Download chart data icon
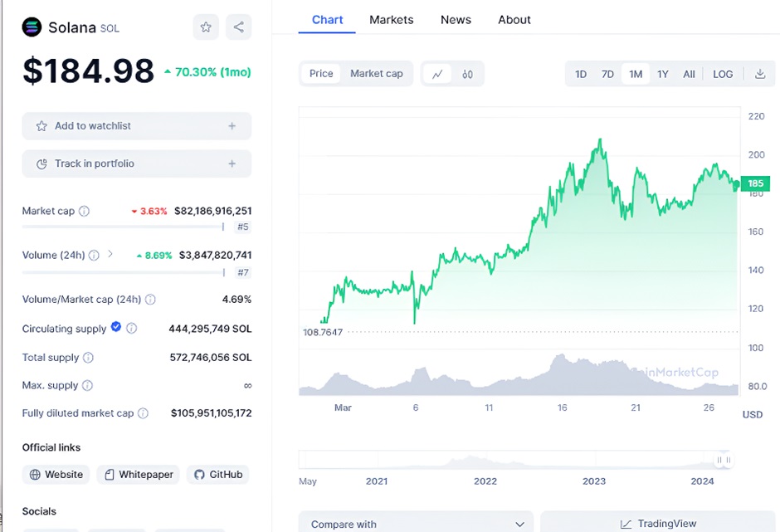The height and width of the screenshot is (532, 780). pos(759,74)
